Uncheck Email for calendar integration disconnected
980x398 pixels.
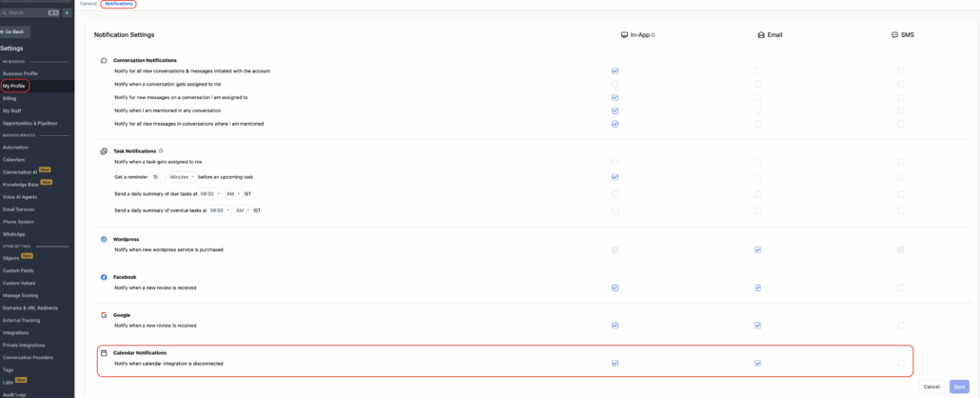tap(757, 363)
